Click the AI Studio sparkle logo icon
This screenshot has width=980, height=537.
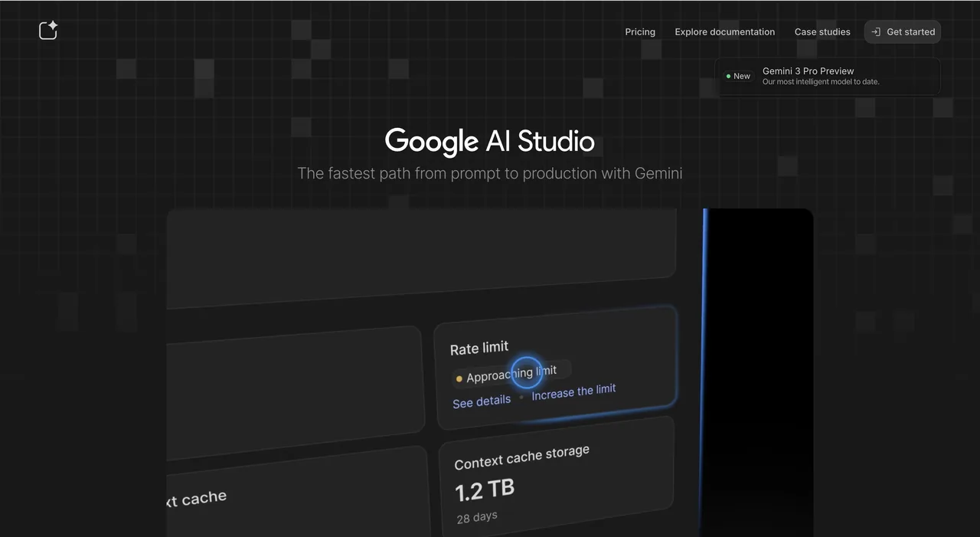pos(48,31)
